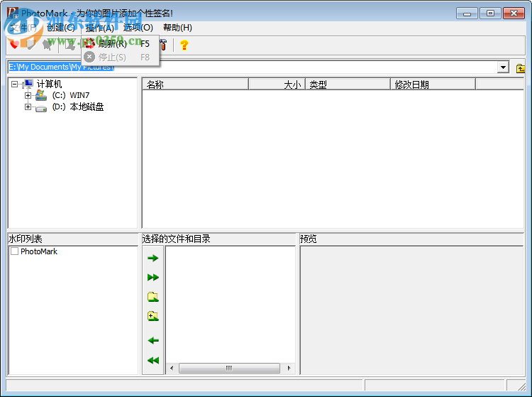Click the D: 本地磁盘 drive icon
532x397 pixels.
click(x=41, y=109)
